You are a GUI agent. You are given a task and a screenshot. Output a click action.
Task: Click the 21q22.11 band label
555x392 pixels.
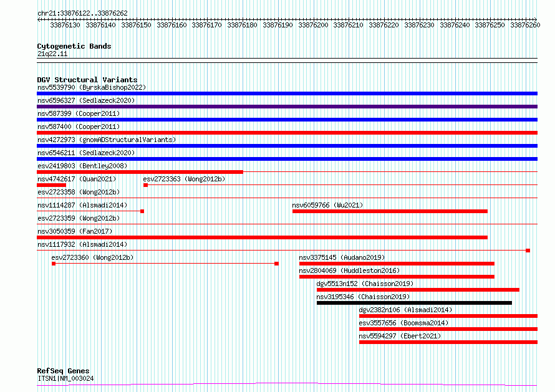click(52, 54)
